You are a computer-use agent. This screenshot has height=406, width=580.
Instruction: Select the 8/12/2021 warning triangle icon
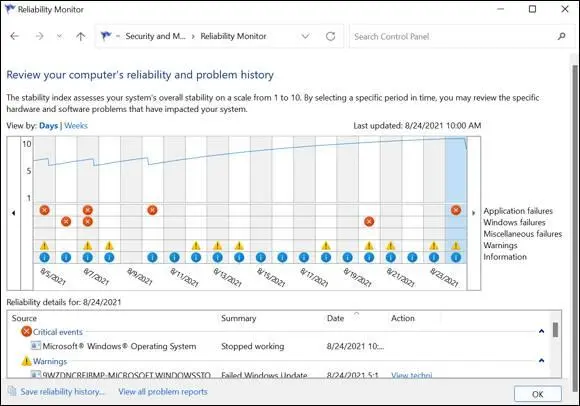click(196, 246)
